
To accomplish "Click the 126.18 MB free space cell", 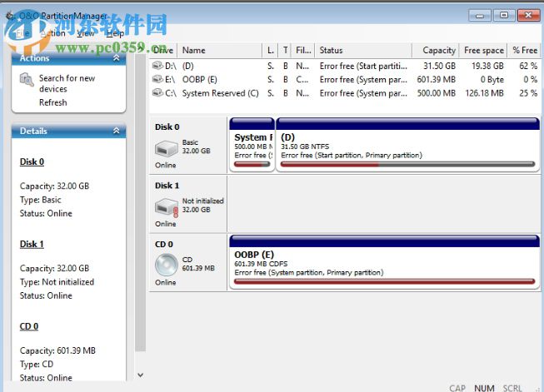I will 484,93.
